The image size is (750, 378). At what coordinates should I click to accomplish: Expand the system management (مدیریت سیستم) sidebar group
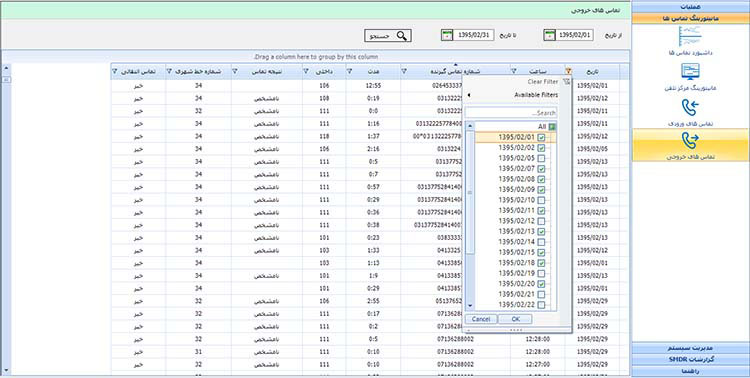691,348
